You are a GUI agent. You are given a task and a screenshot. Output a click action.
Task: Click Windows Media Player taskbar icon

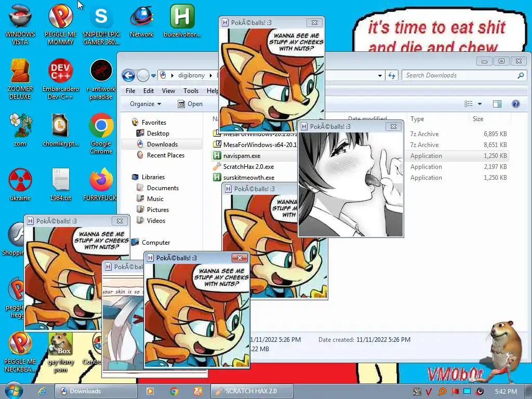coord(150,391)
